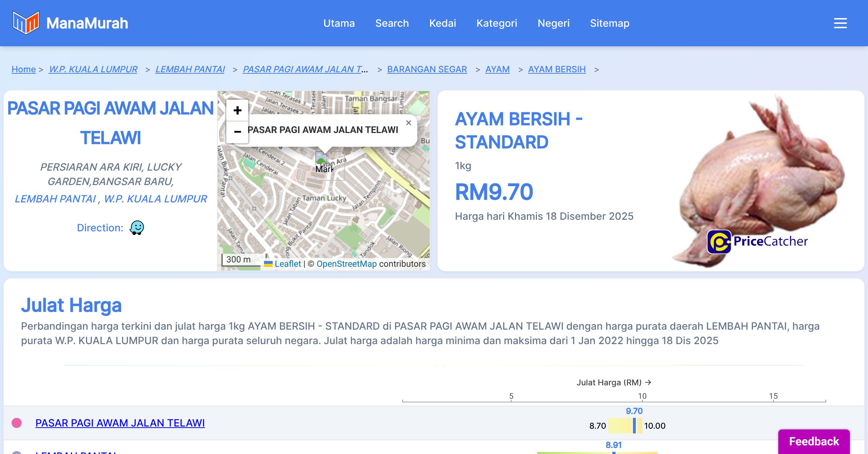Image resolution: width=868 pixels, height=454 pixels.
Task: Open Waze directions icon
Action: coord(137,228)
